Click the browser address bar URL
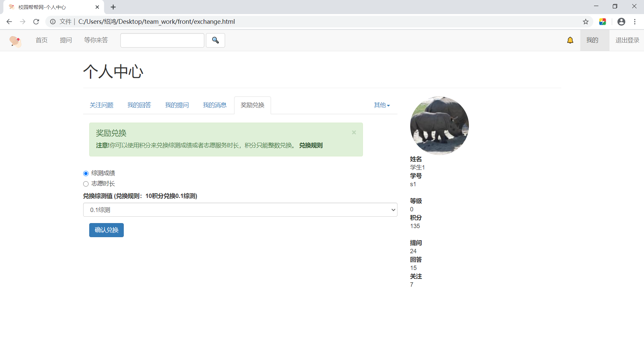Viewport: 644px width, 345px height. click(x=157, y=22)
